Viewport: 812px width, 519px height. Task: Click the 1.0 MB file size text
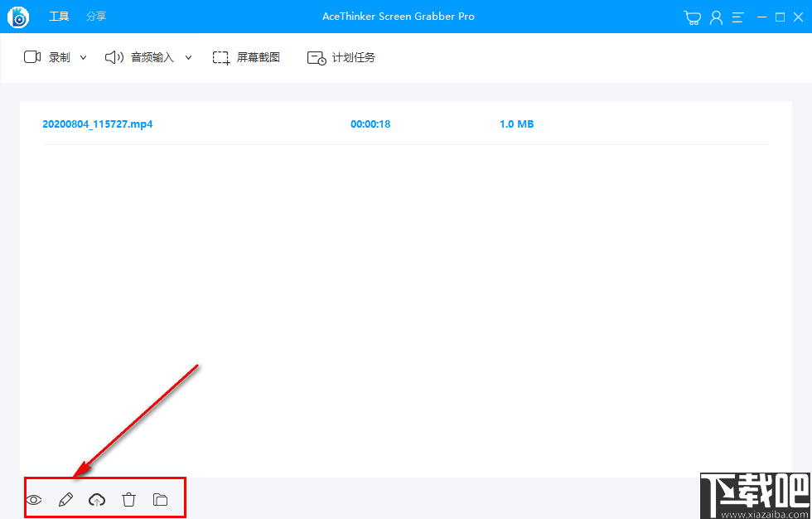pos(516,124)
